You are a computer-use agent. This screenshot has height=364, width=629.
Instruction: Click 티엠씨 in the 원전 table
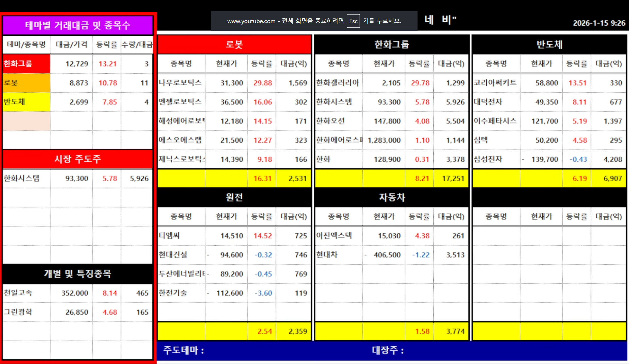(x=169, y=236)
